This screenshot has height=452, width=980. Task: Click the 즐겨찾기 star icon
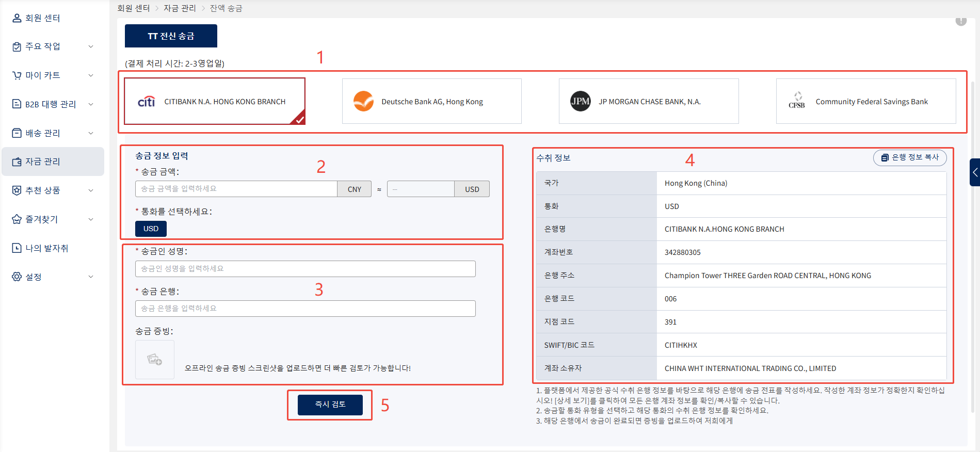[17, 219]
